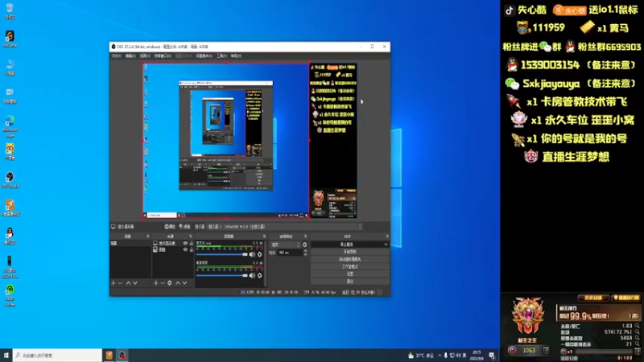
Task: Hide the display capture source eye icon
Action: coord(185,243)
